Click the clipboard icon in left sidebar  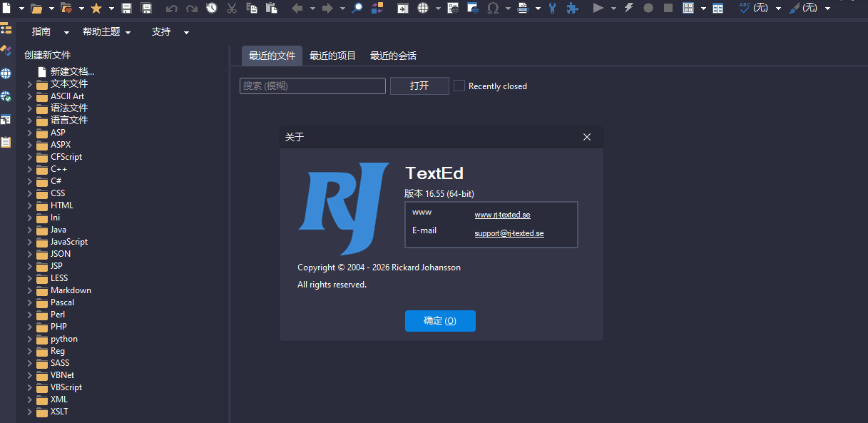[x=6, y=142]
